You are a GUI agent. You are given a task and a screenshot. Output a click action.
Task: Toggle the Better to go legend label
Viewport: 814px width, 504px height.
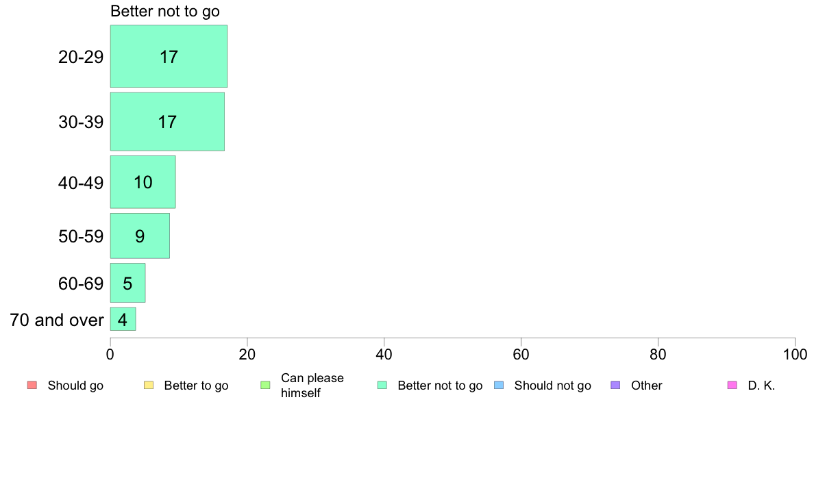[x=196, y=386]
